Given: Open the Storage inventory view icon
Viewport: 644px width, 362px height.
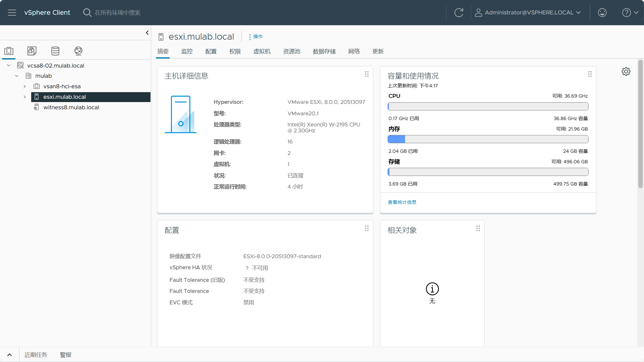Looking at the screenshot, I should pos(55,51).
